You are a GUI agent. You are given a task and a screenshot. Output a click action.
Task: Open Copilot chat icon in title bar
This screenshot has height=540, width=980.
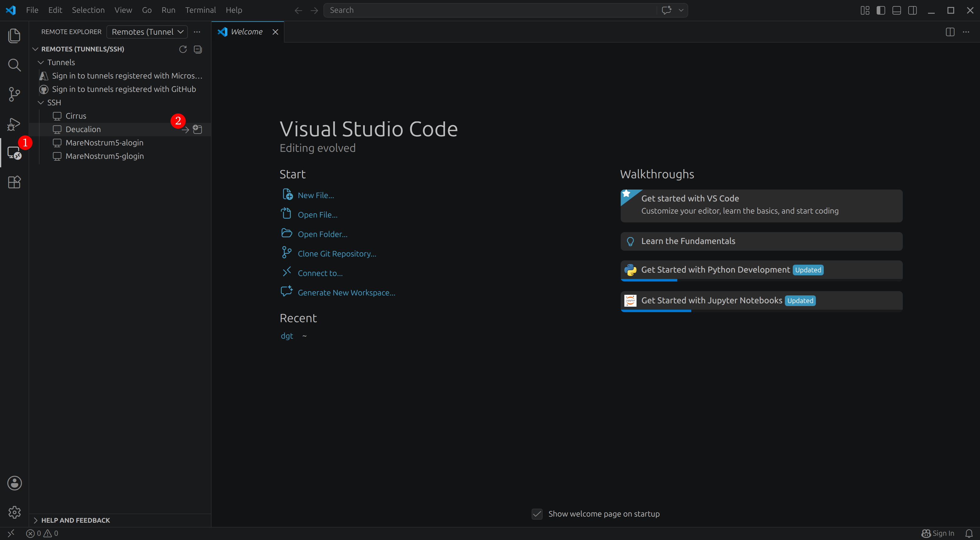pyautogui.click(x=667, y=10)
